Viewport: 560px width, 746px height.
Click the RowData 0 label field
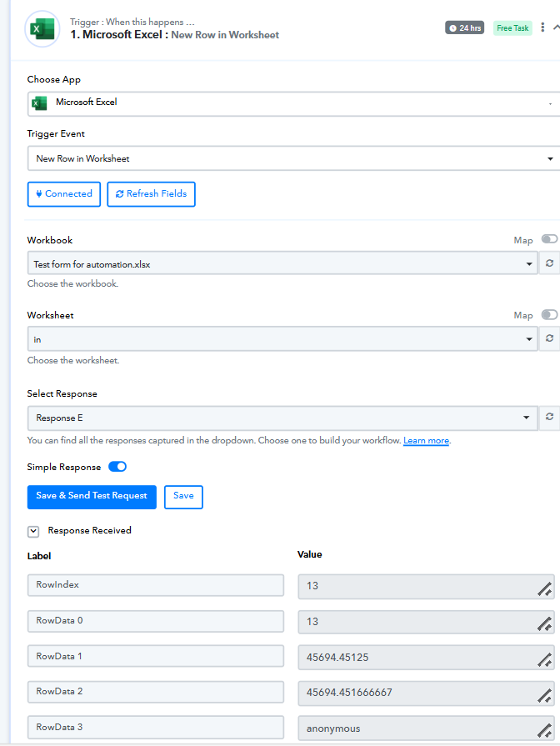(x=156, y=621)
